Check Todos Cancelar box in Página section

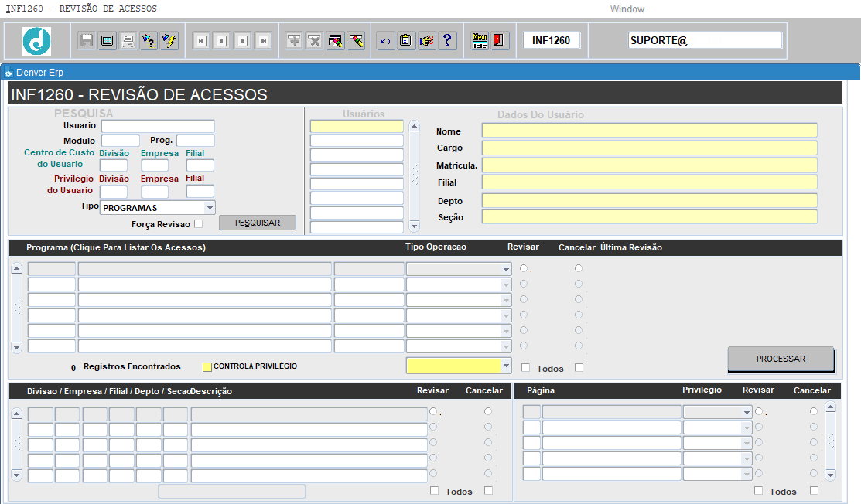coord(814,490)
